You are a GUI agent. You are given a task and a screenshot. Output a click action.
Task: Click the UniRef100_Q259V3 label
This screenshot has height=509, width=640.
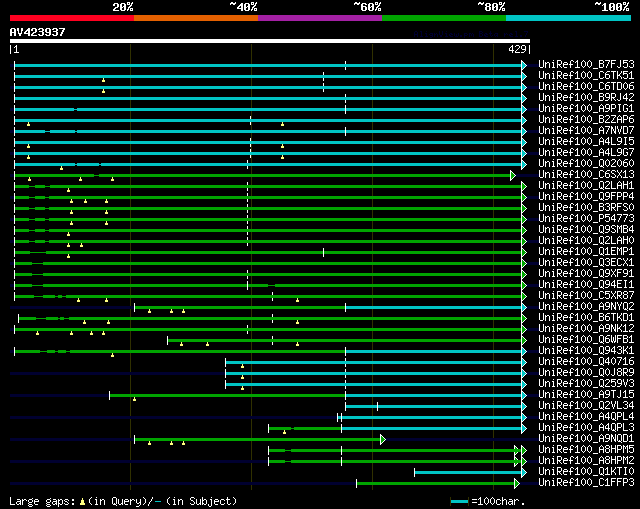point(586,384)
